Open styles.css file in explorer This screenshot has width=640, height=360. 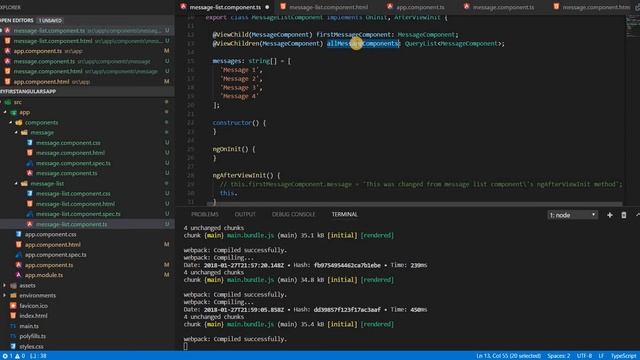tap(31, 347)
